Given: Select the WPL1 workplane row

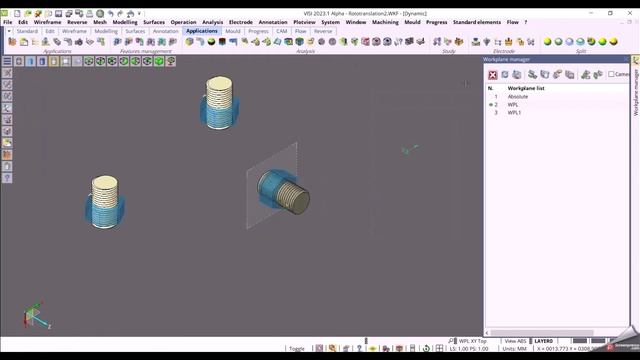Looking at the screenshot, I should click(557, 113).
